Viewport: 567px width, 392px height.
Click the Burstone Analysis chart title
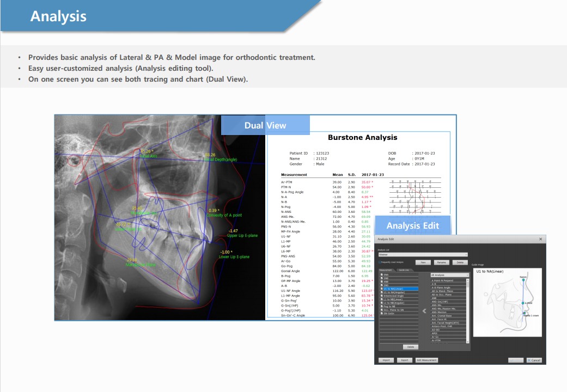click(x=362, y=137)
